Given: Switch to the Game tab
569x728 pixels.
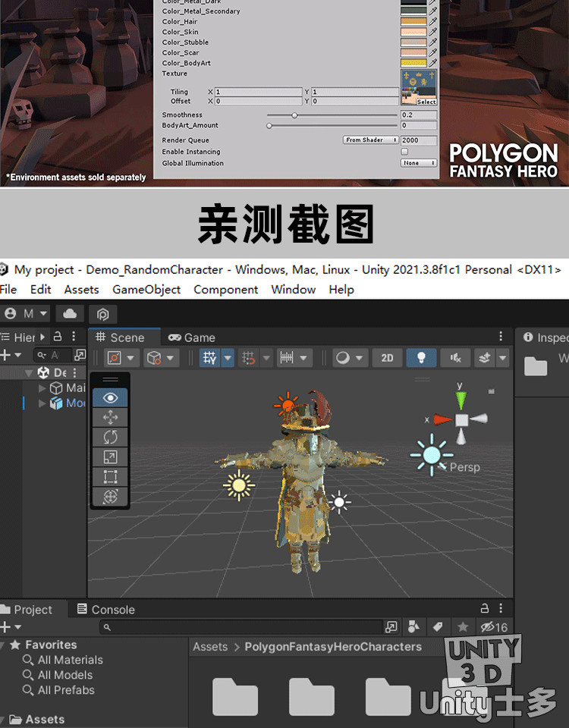Looking at the screenshot, I should coord(192,337).
